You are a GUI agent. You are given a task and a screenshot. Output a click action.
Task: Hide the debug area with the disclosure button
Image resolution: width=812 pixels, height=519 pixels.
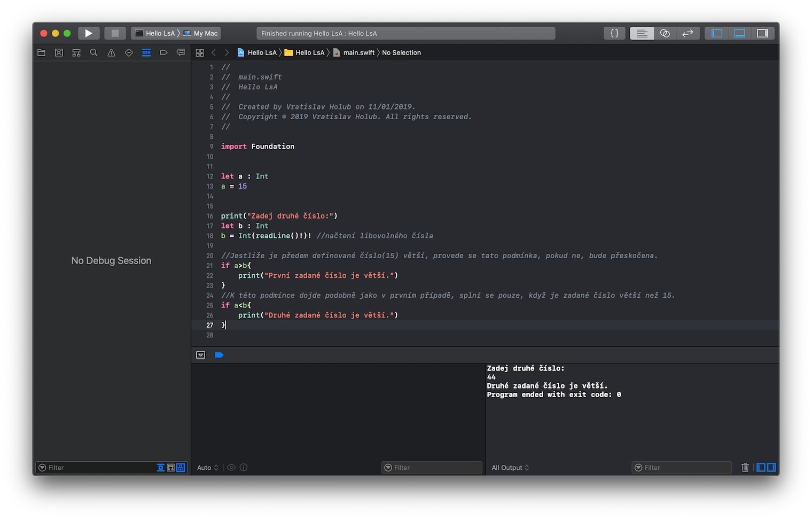tap(201, 355)
